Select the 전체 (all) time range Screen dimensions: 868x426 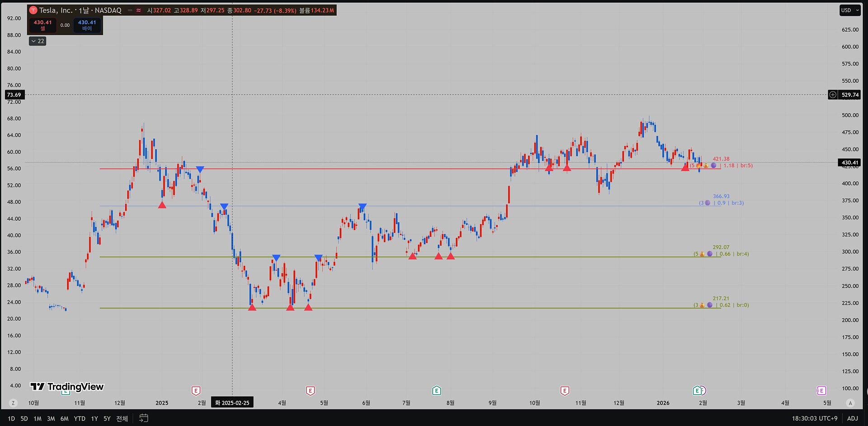tap(122, 419)
